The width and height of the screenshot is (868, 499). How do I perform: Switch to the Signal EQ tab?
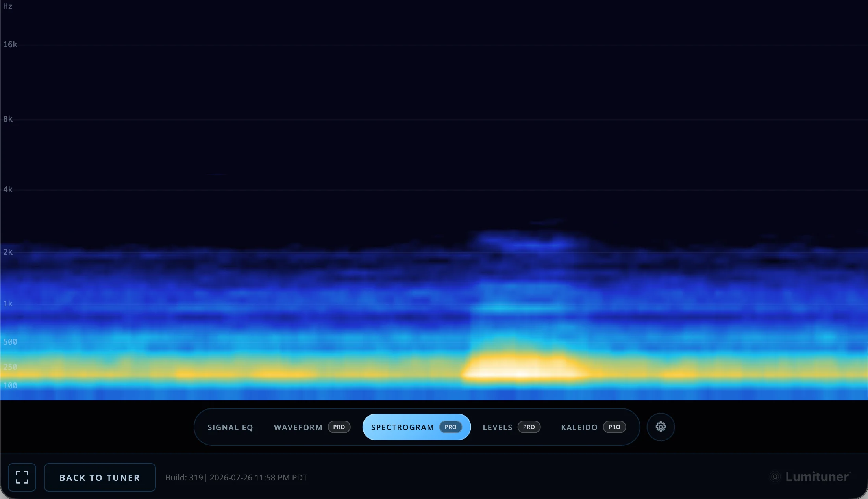pyautogui.click(x=230, y=427)
